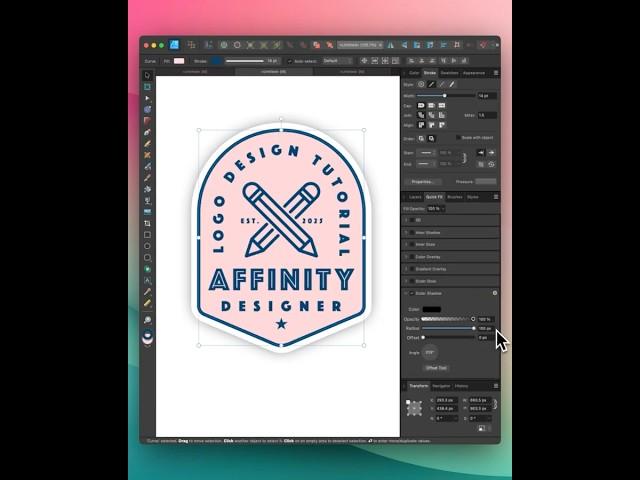Click the pink Fill swatch in context toolbar
This screenshot has width=640, height=480.
(179, 61)
